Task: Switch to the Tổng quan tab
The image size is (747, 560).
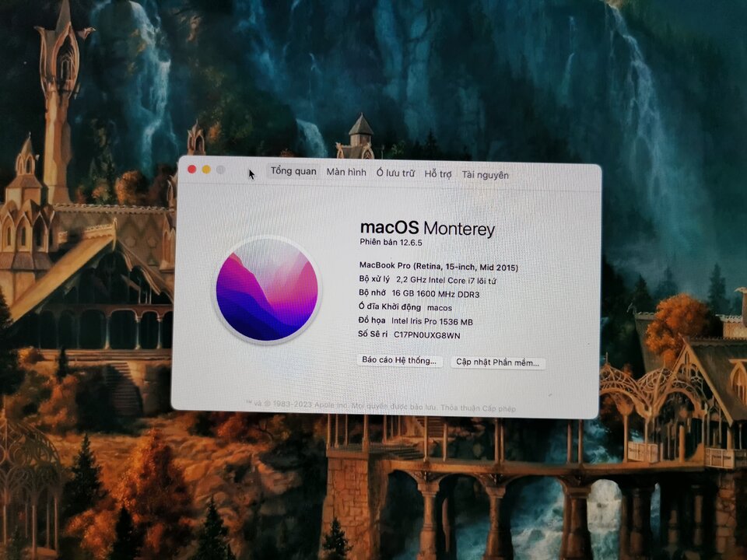Action: pos(293,171)
